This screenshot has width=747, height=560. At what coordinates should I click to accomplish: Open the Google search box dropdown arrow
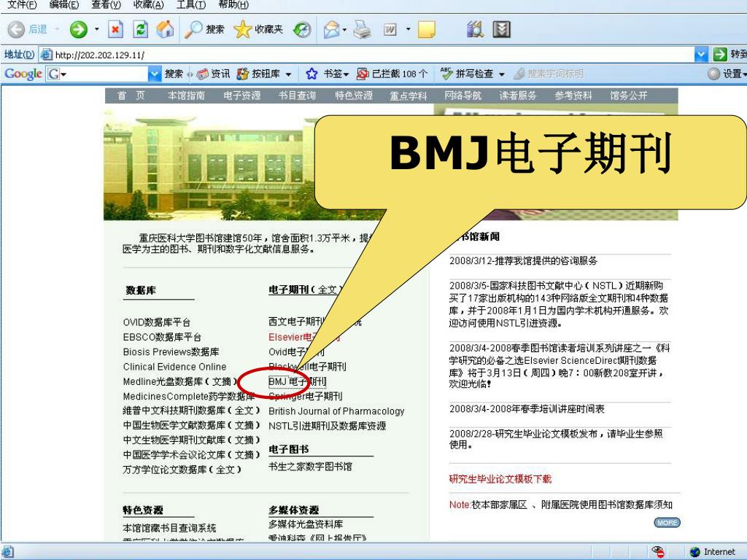[x=155, y=74]
